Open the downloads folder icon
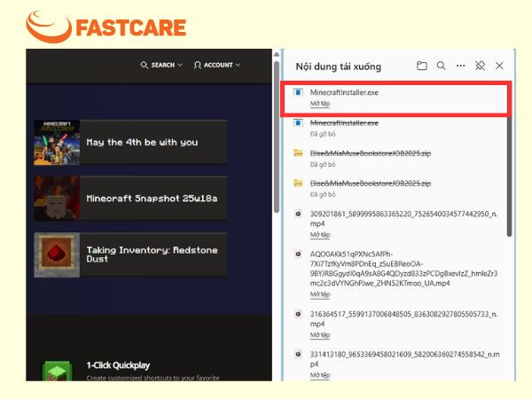 tap(421, 66)
